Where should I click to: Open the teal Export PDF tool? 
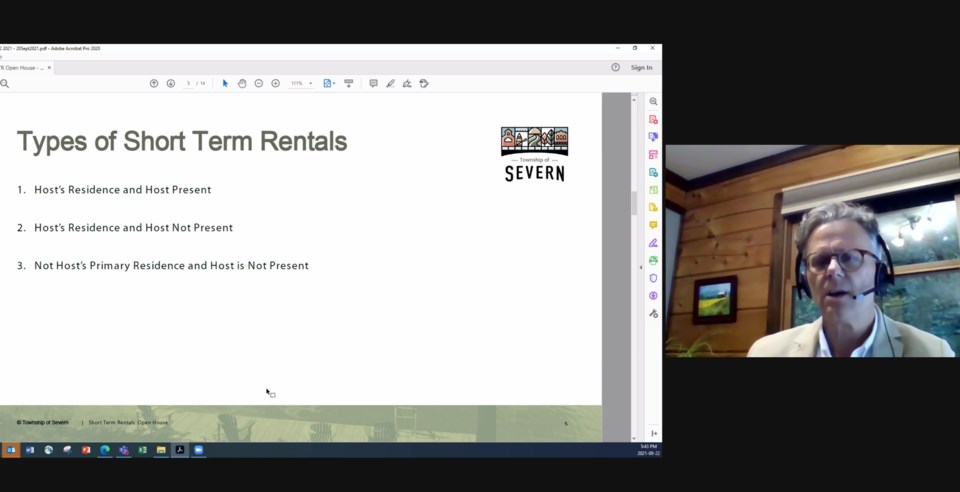pyautogui.click(x=653, y=173)
